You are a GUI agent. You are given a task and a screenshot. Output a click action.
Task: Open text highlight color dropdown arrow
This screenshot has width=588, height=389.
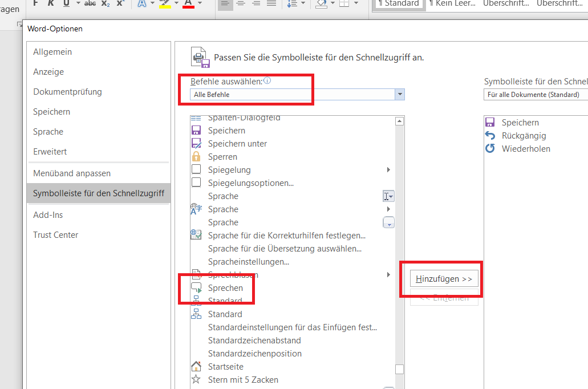(176, 3)
